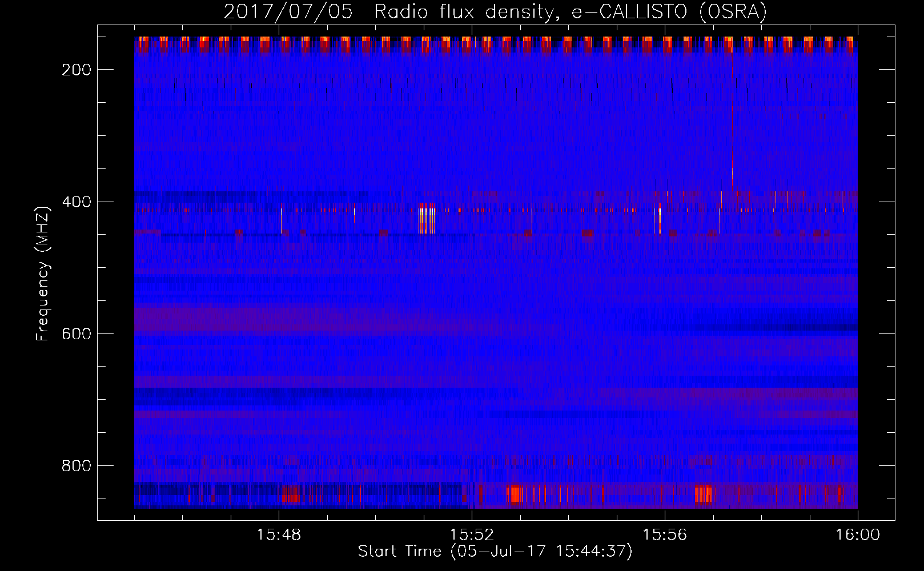
Task: Click the "Frequency (MHZ)" axis label
Action: coord(43,274)
